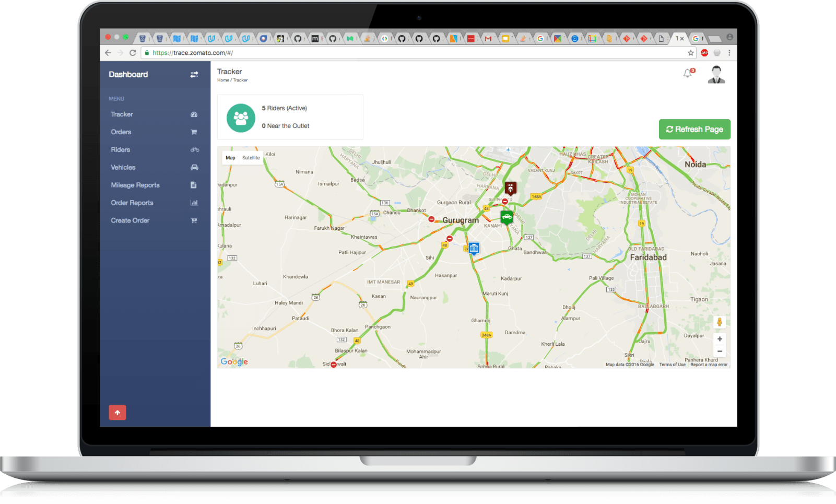This screenshot has width=836, height=504.
Task: Select the Street View pegman
Action: coord(720,322)
